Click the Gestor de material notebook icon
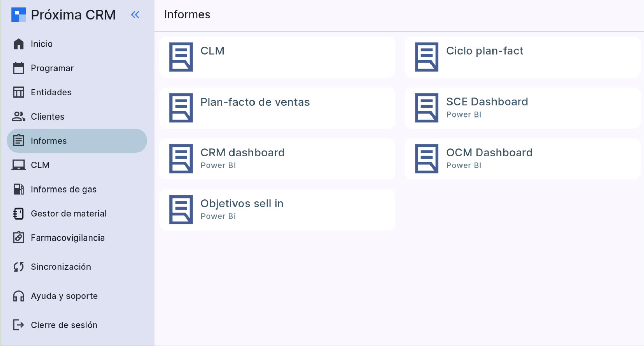The width and height of the screenshot is (644, 346). pyautogui.click(x=19, y=214)
